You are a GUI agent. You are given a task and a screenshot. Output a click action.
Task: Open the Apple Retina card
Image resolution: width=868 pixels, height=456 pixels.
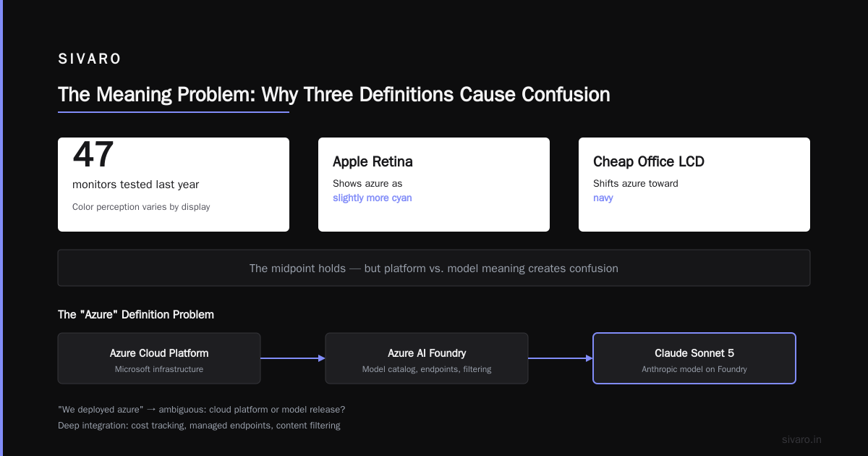click(434, 185)
